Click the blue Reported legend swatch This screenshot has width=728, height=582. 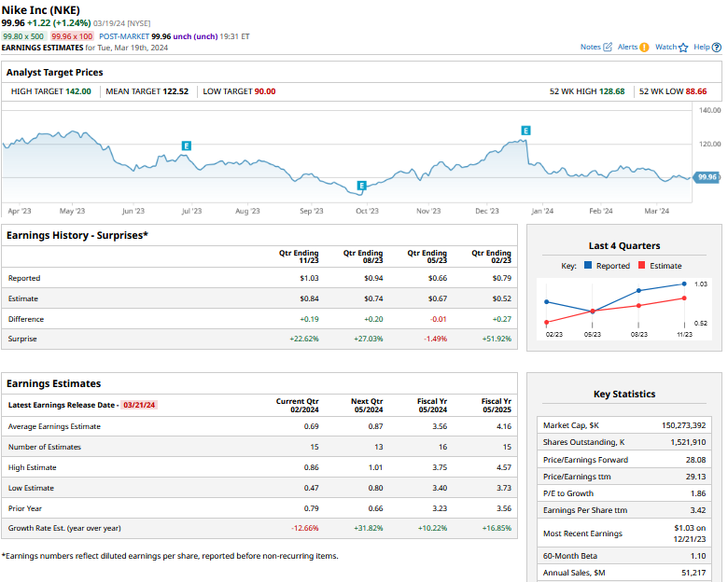[588, 266]
